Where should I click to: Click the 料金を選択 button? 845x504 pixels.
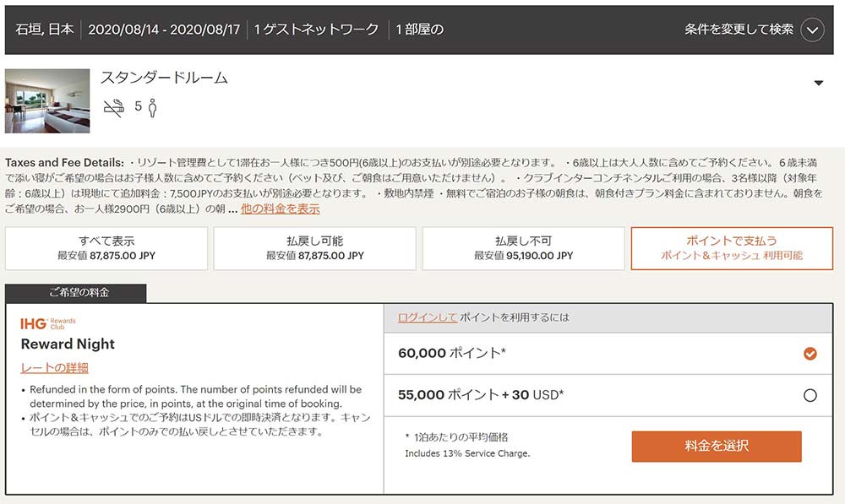click(x=717, y=447)
